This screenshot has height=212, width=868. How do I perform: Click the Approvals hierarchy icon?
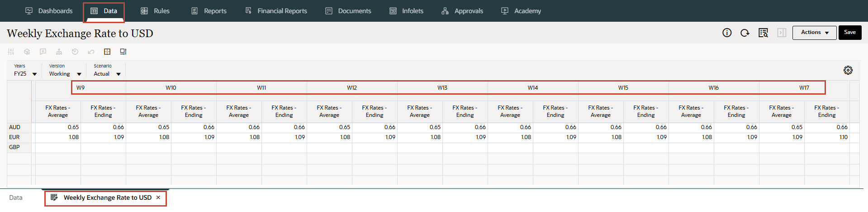(445, 11)
